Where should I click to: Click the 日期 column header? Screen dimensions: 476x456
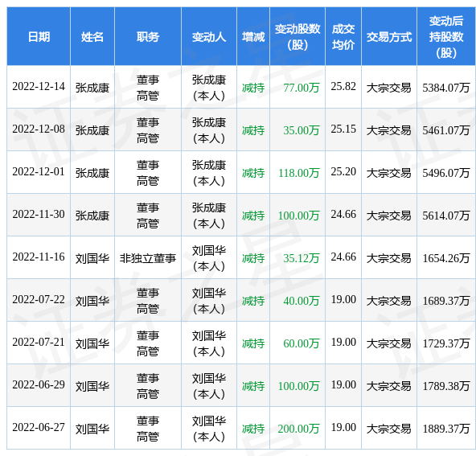click(39, 37)
